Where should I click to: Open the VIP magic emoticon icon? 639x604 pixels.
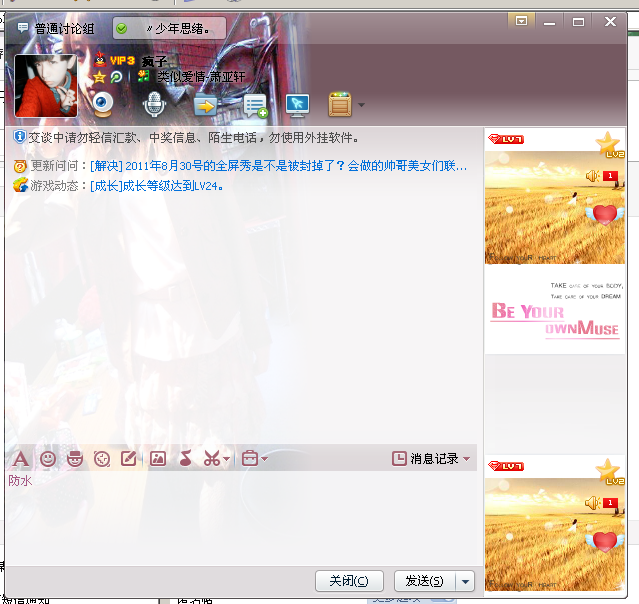[x=75, y=459]
